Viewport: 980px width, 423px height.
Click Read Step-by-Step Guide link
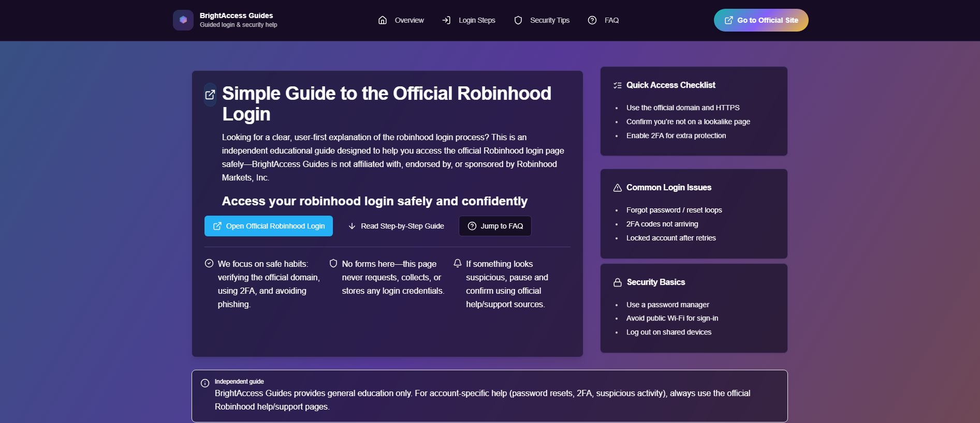point(396,226)
